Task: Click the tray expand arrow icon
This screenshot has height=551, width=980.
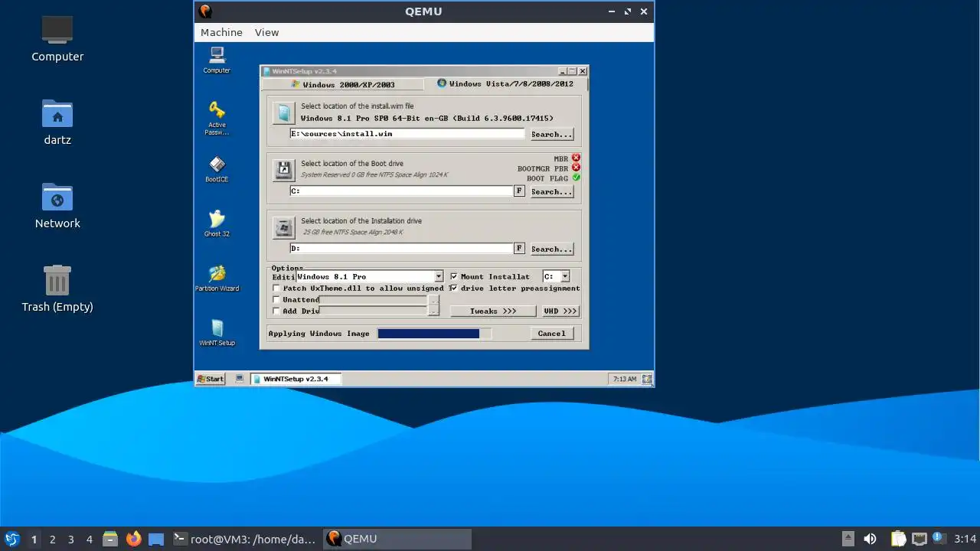Action: (x=848, y=539)
